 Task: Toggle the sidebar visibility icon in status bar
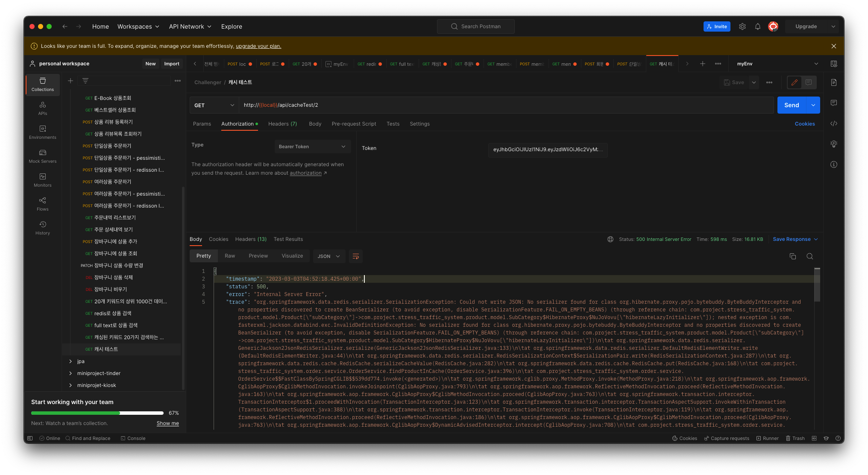[30, 438]
